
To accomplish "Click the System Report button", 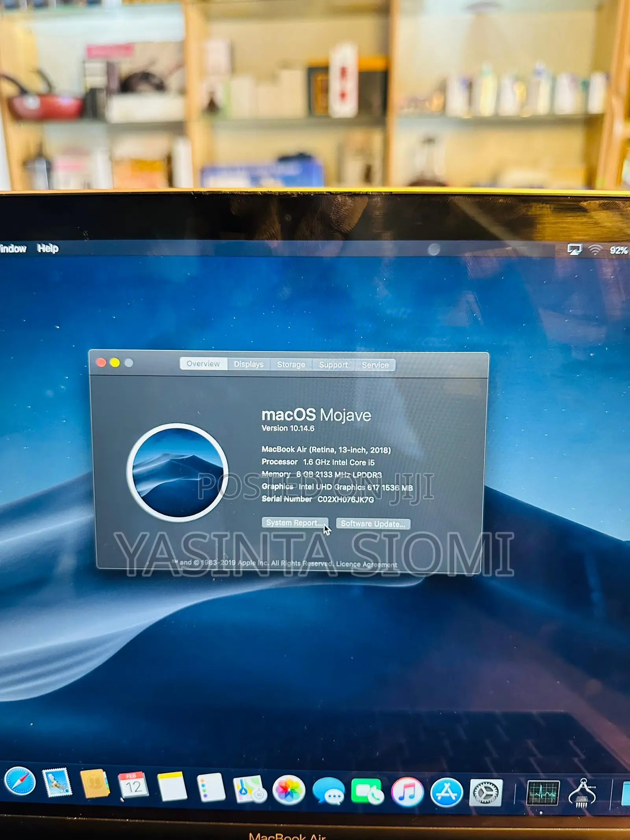I will click(x=295, y=523).
